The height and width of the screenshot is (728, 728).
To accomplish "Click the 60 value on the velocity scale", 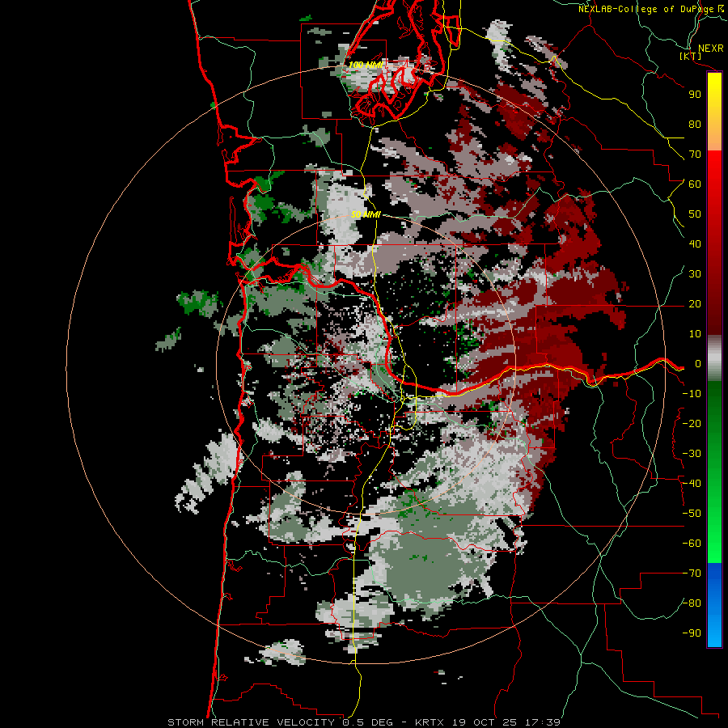I will point(695,184).
